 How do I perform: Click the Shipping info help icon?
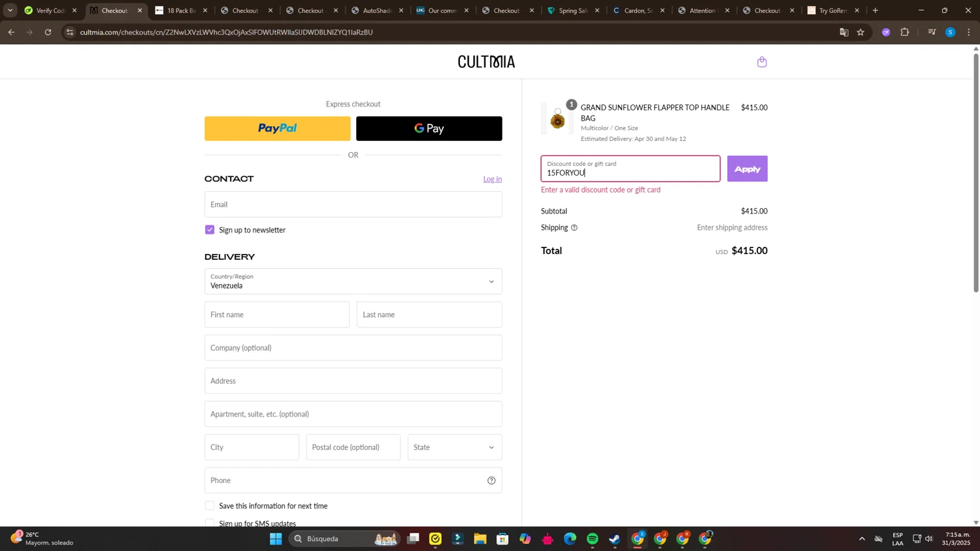(574, 228)
